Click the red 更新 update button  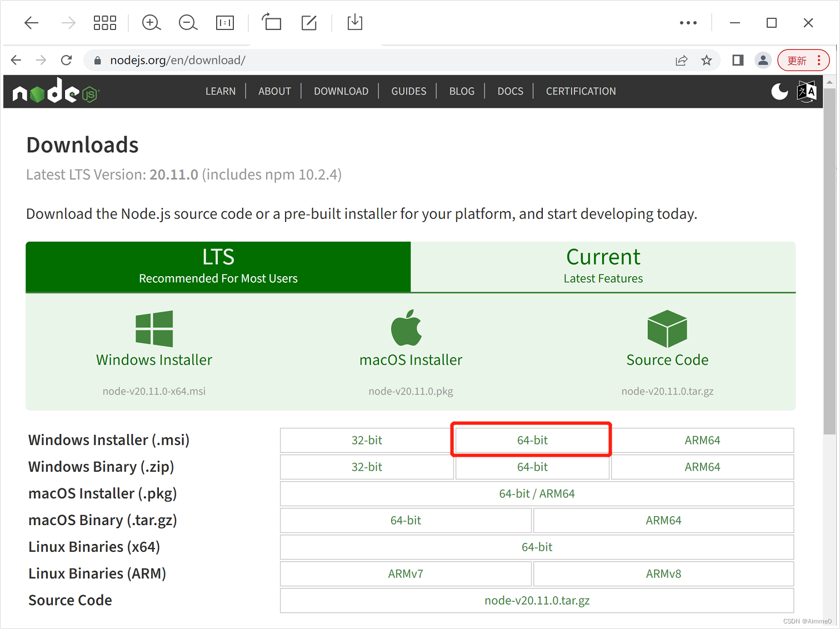click(803, 60)
